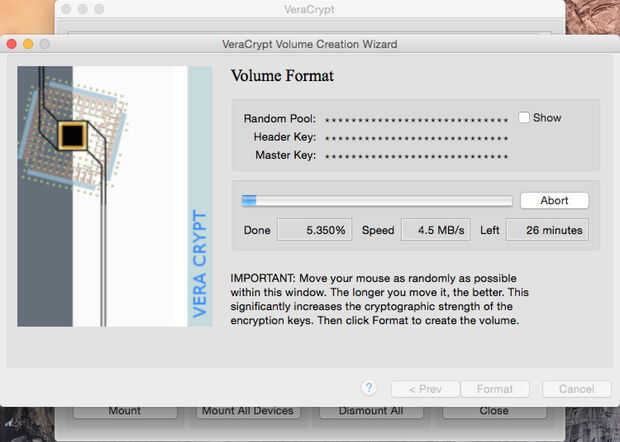The width and height of the screenshot is (620, 442).
Task: Select the Done percentage field 5.350%
Action: (x=314, y=230)
